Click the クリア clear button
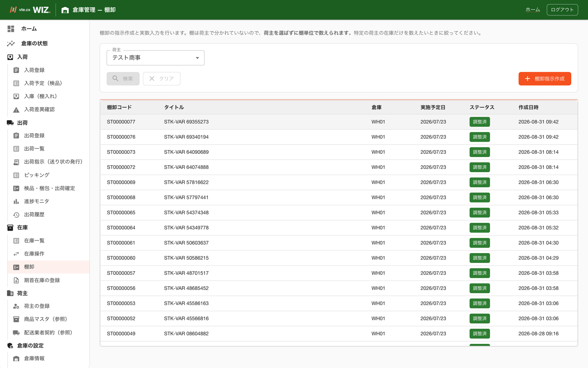The image size is (588, 368). pyautogui.click(x=162, y=79)
